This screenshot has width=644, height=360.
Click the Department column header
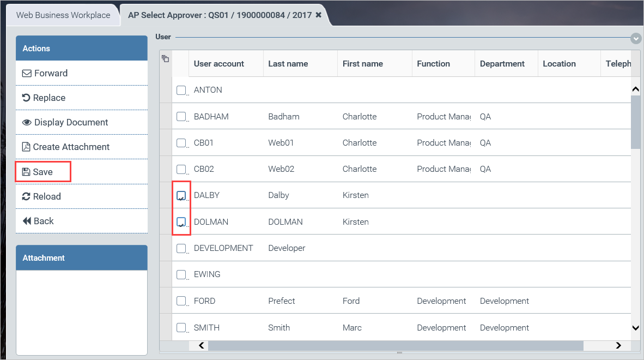point(502,64)
